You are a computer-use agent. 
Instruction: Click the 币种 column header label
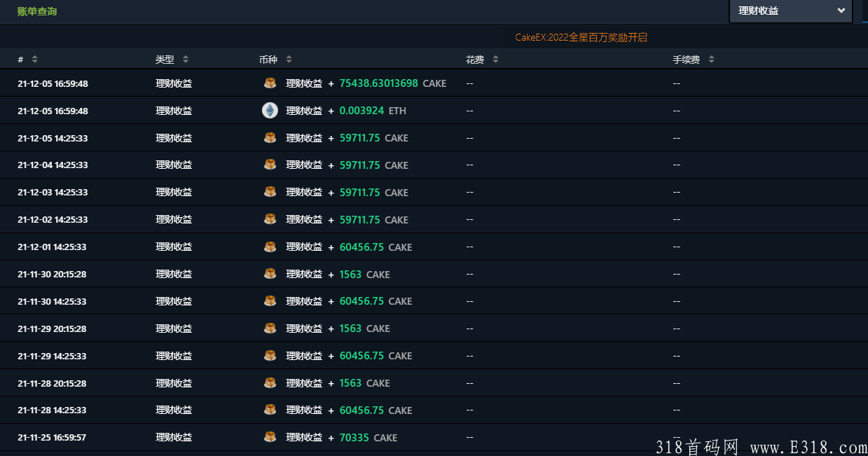[268, 60]
